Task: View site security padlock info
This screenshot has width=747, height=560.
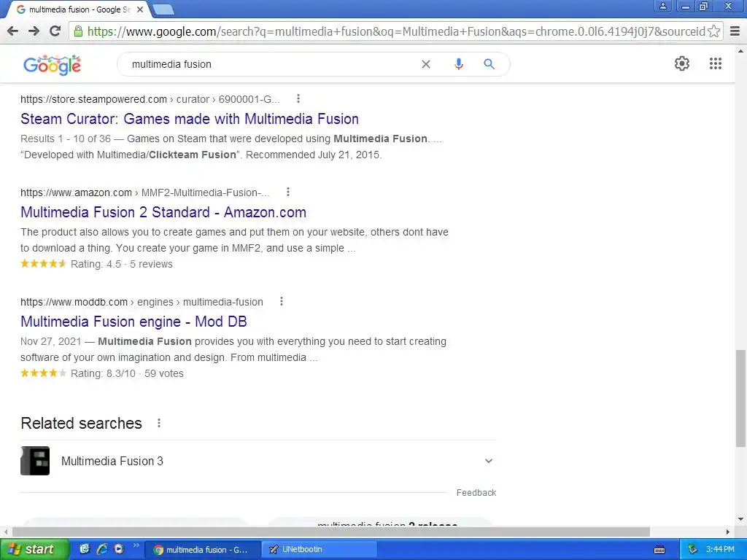Action: 77,32
